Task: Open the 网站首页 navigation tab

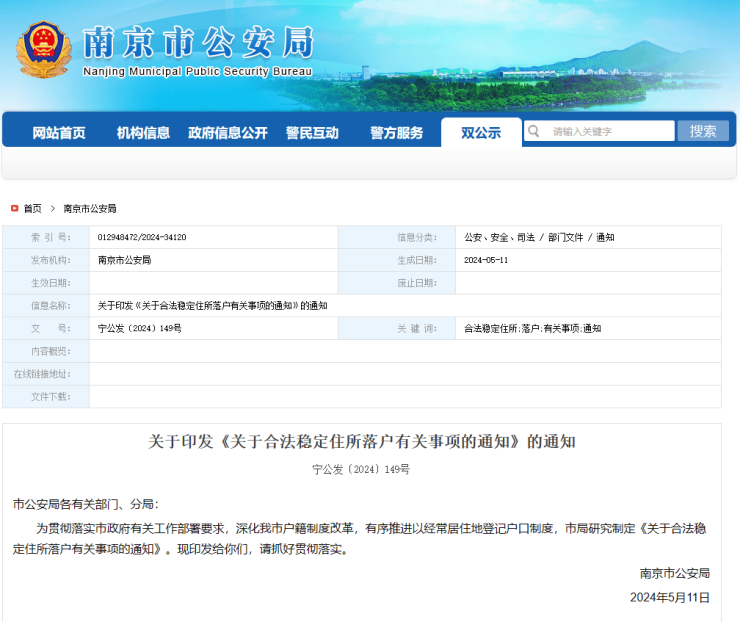Action: coord(58,132)
